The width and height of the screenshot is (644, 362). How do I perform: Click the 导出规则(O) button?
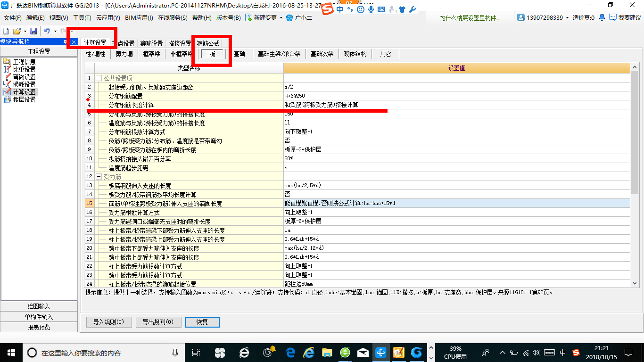(158, 322)
